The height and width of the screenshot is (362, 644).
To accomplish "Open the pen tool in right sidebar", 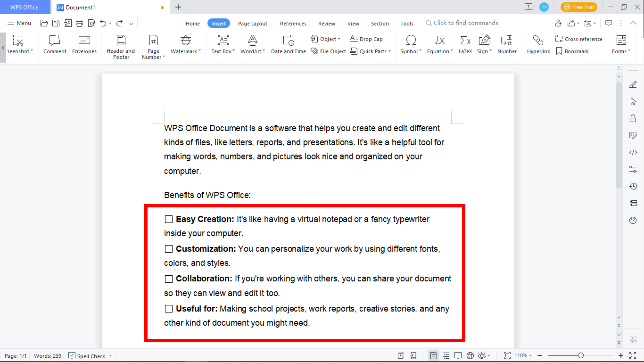I will click(x=633, y=84).
